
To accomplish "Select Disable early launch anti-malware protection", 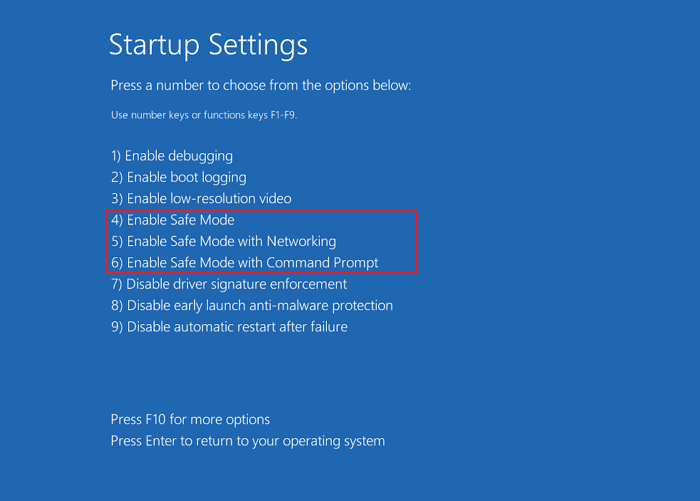I will (x=251, y=305).
